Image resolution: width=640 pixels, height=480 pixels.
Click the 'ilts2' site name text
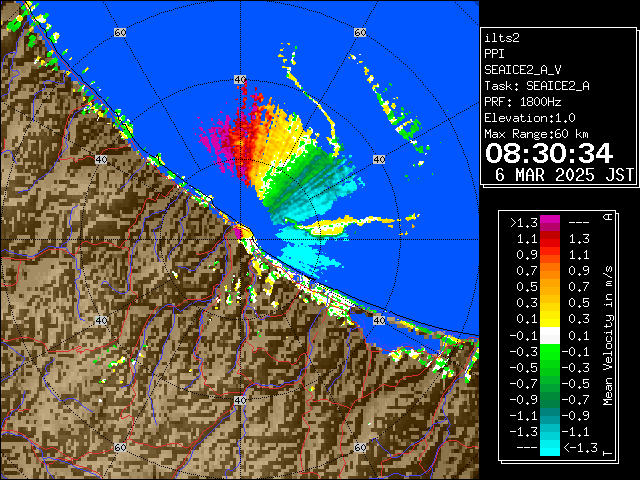point(502,38)
